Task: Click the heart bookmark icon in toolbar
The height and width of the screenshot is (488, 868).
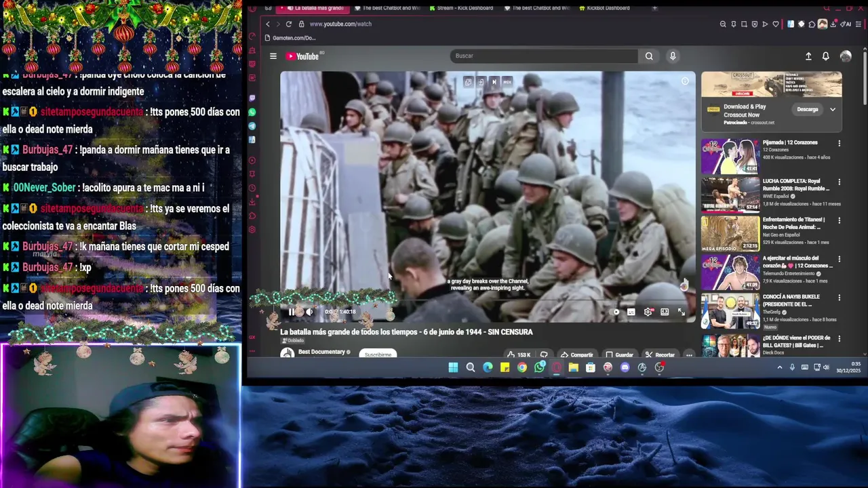Action: click(x=776, y=24)
